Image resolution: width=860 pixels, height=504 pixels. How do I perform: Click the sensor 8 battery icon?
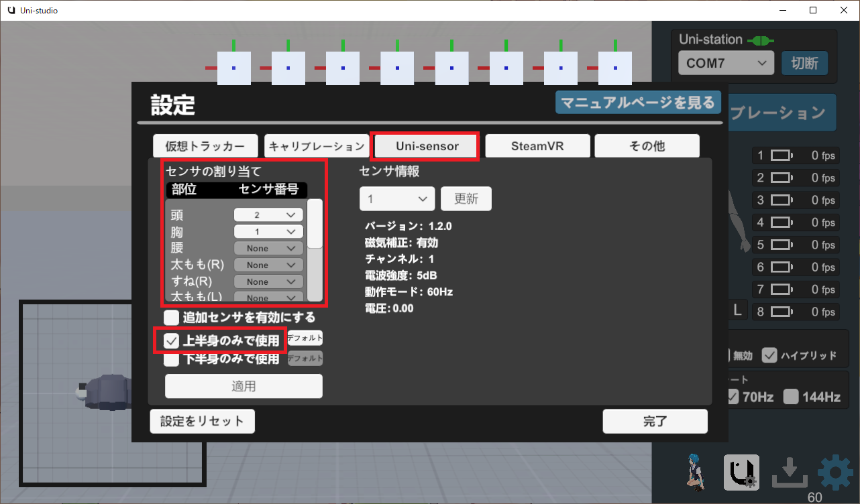pos(781,312)
